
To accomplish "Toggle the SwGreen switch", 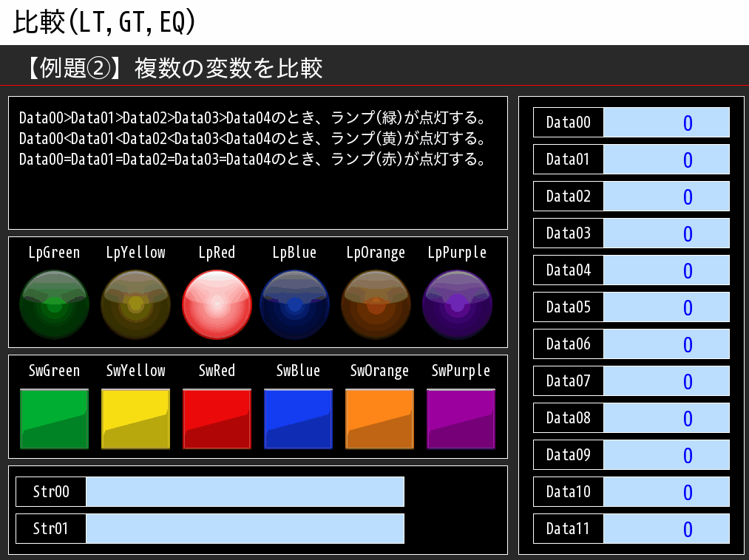I will pyautogui.click(x=55, y=419).
